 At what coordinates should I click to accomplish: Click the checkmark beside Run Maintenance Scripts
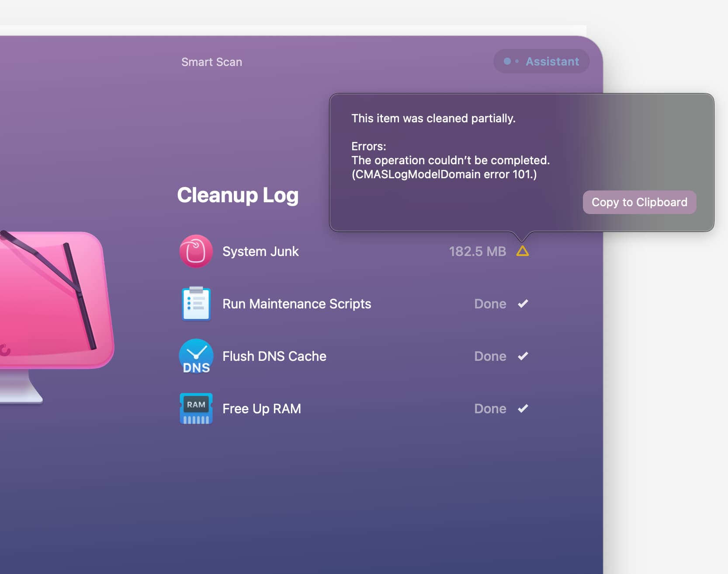pos(523,304)
